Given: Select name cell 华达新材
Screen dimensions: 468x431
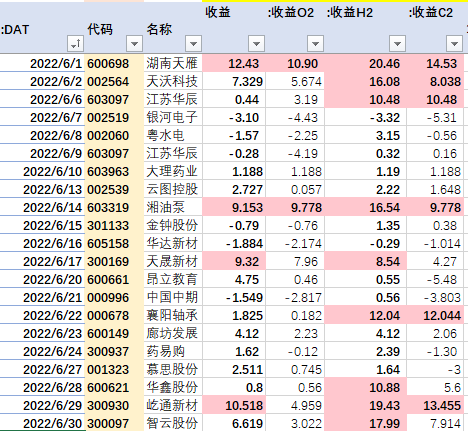Looking at the screenshot, I should (173, 243).
